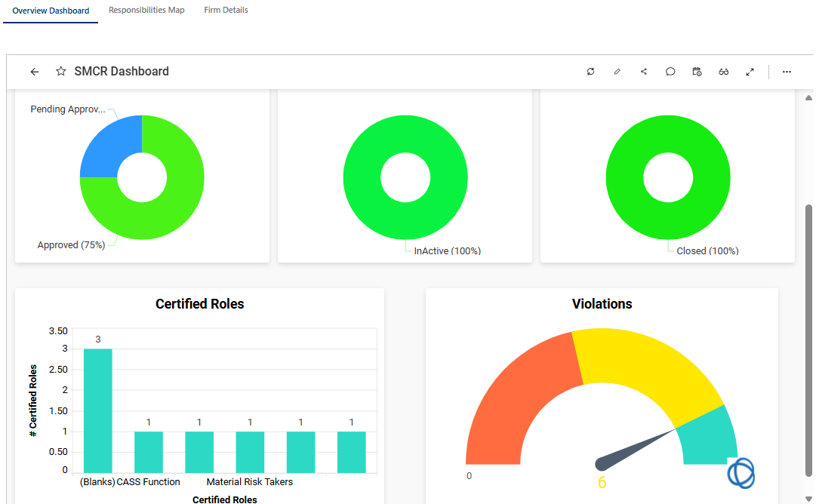The image size is (819, 504).
Task: Click the blue Pending Approval donut segment
Action: tap(109, 145)
